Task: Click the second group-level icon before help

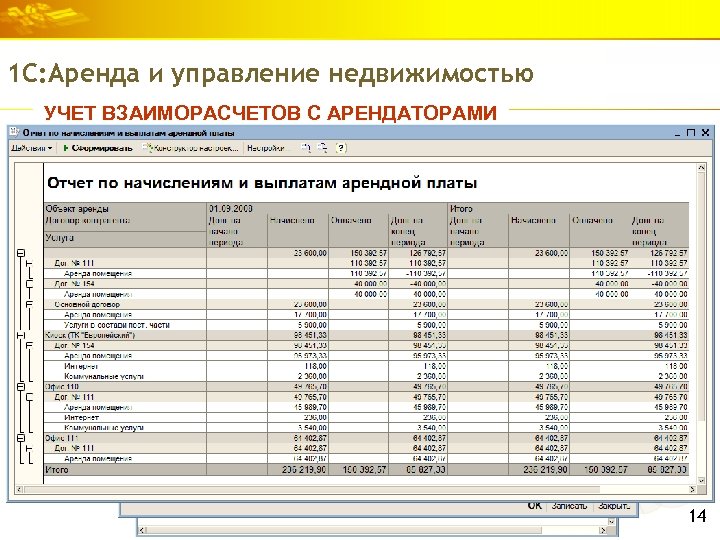Action: [323, 148]
